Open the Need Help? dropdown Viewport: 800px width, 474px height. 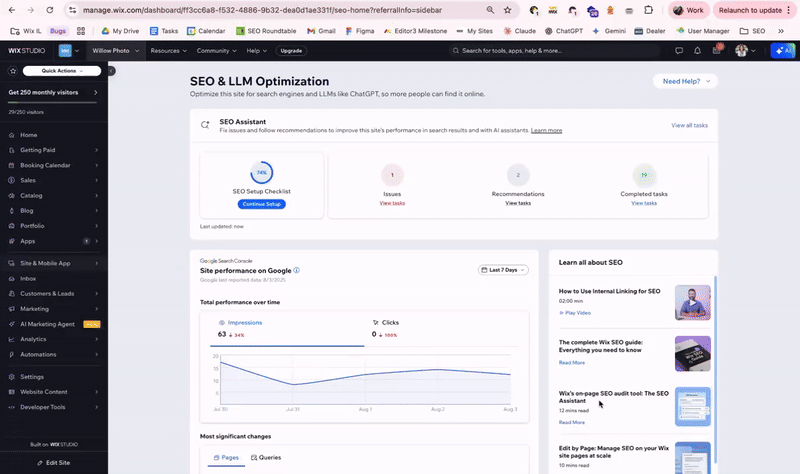pyautogui.click(x=685, y=81)
